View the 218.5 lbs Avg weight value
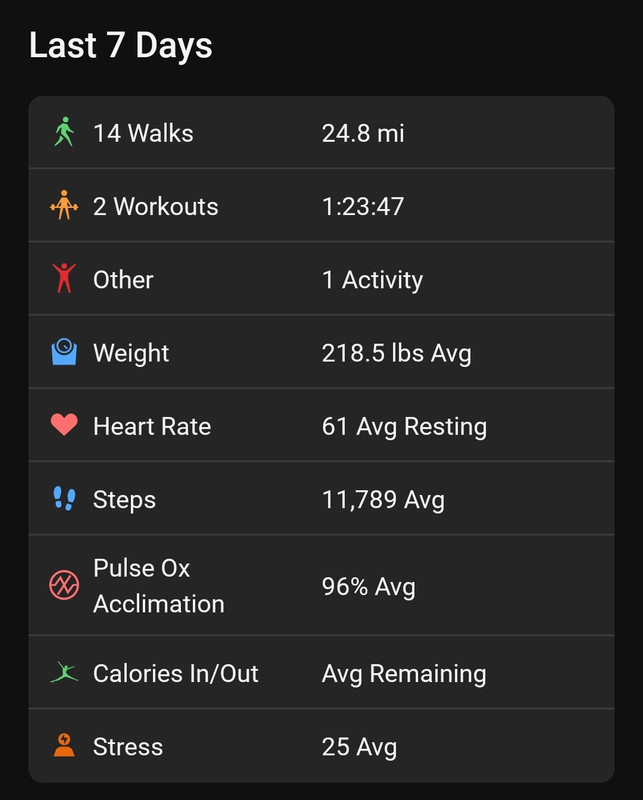Screen dimensions: 643x800 pos(397,353)
